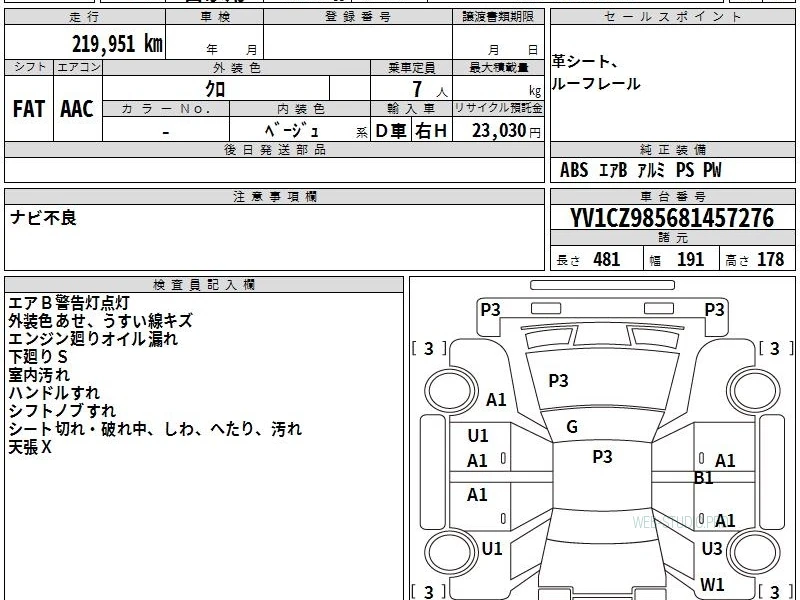Click the 諸元 header
This screenshot has width=800, height=600.
(672, 238)
